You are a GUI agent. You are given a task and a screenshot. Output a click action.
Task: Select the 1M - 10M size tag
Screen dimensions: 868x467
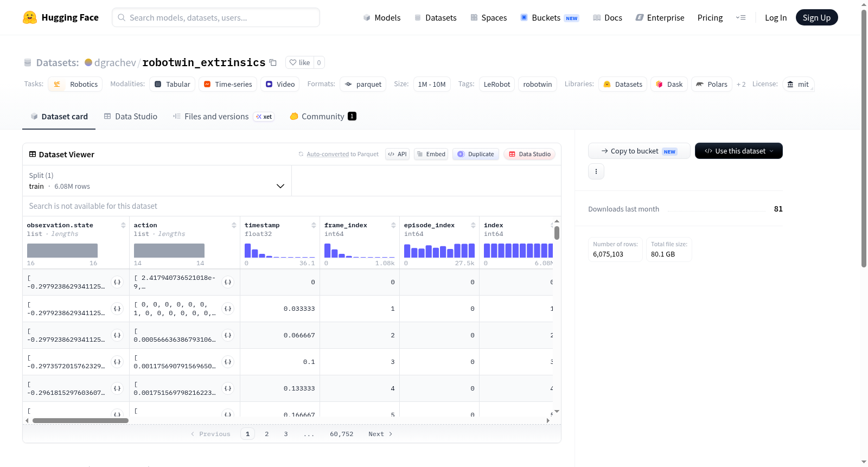pos(432,84)
